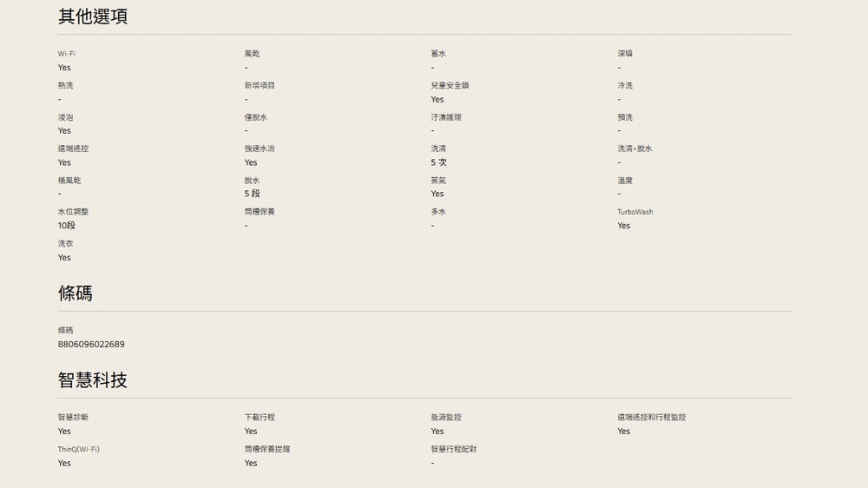Click the 其他選項 section heading

[x=93, y=16]
